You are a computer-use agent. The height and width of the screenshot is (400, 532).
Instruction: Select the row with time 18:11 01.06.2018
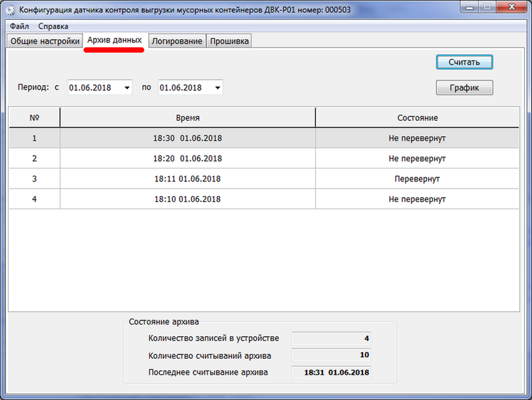click(264, 179)
